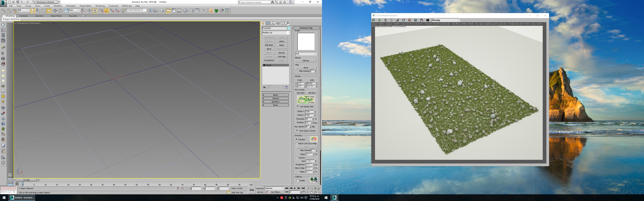This screenshot has height=201, width=644.
Task: Uncheck Draw Gizmo Corners
Action: 298,131
